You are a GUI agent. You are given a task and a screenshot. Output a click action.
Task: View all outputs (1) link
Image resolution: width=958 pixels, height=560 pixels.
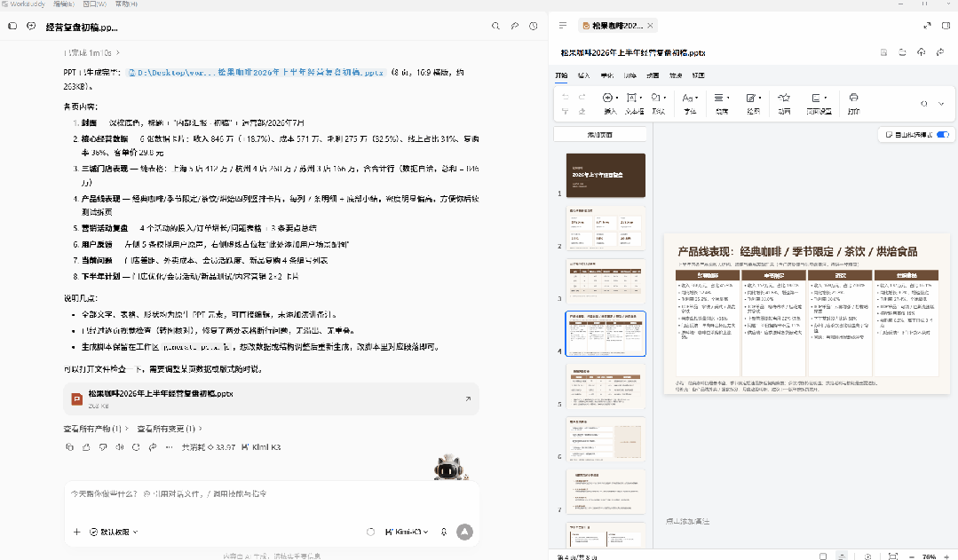[96, 429]
